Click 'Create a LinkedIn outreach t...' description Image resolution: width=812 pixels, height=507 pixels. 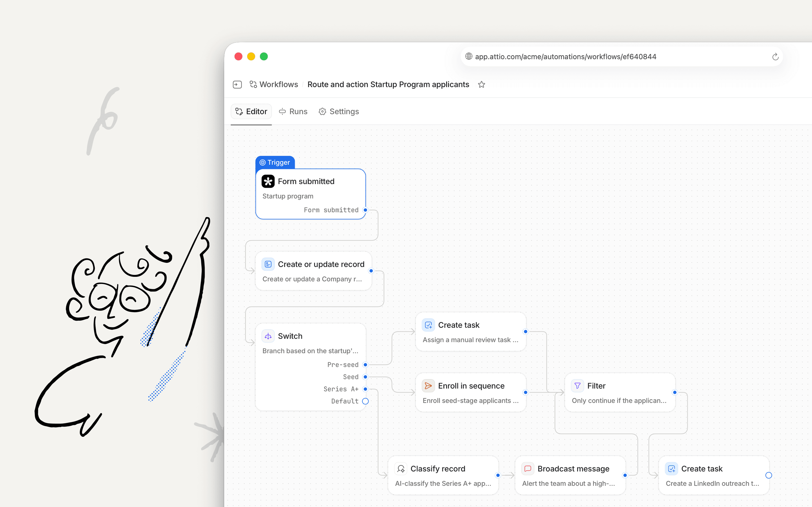pyautogui.click(x=712, y=483)
